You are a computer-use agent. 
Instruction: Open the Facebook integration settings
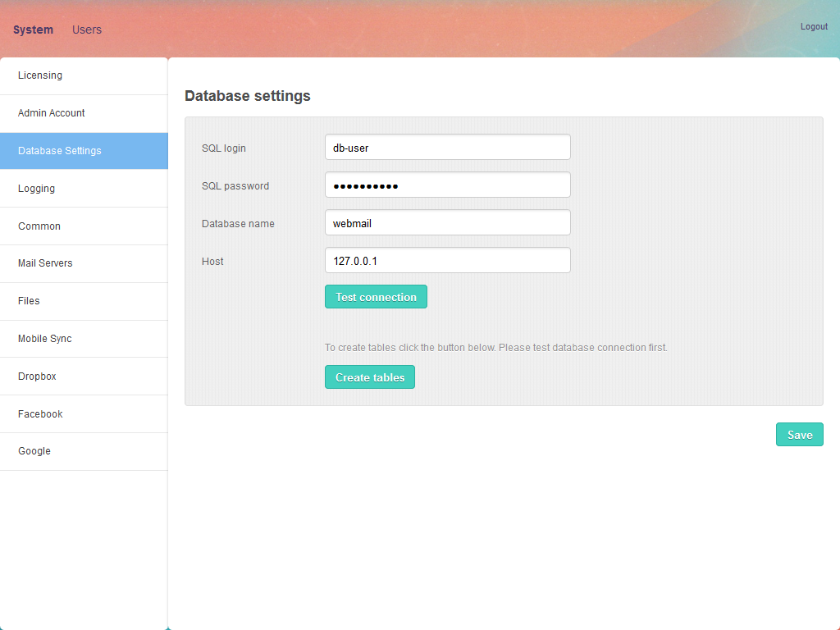pos(41,414)
